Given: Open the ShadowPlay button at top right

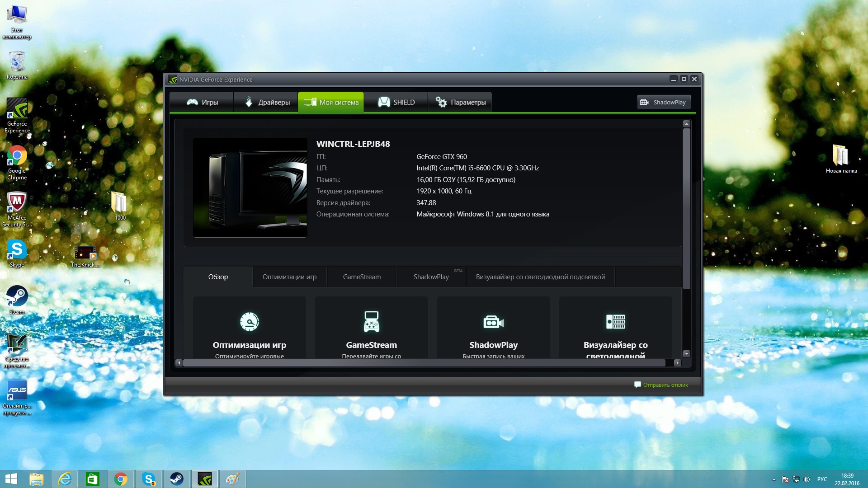Looking at the screenshot, I should tap(664, 102).
